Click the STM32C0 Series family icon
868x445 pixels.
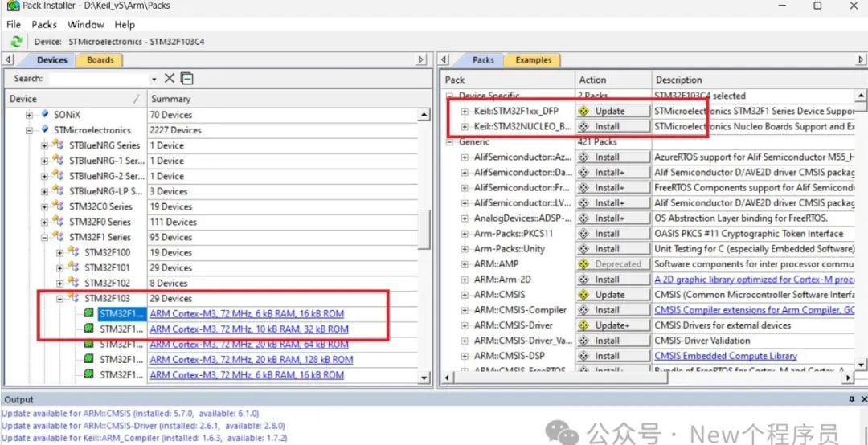(58, 206)
